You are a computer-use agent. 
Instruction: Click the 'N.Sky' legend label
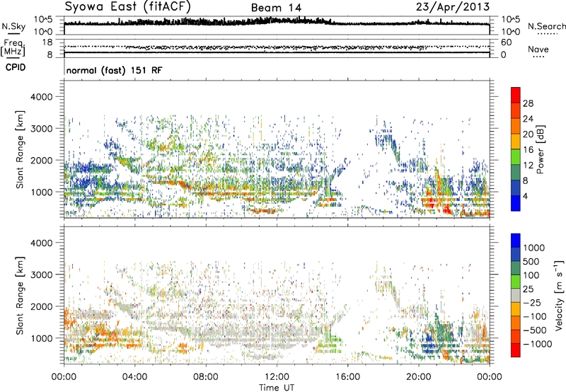click(x=13, y=26)
